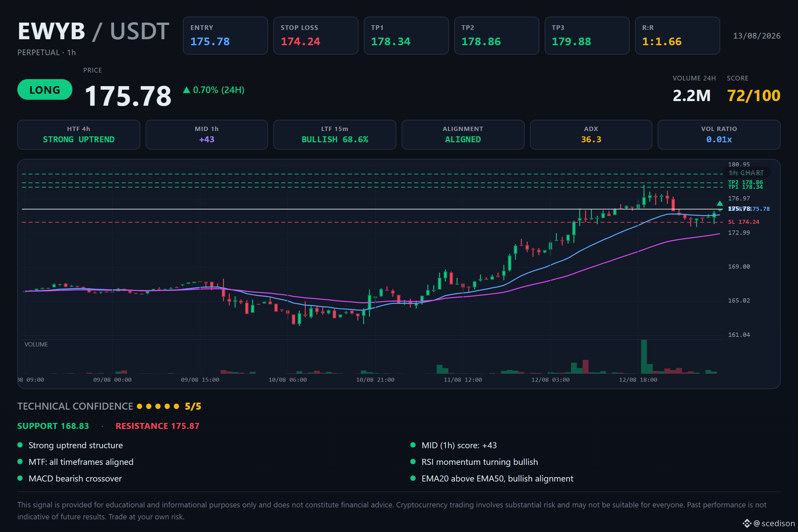Click the VOLUME label in the chart
This screenshot has width=798, height=532.
pos(36,344)
